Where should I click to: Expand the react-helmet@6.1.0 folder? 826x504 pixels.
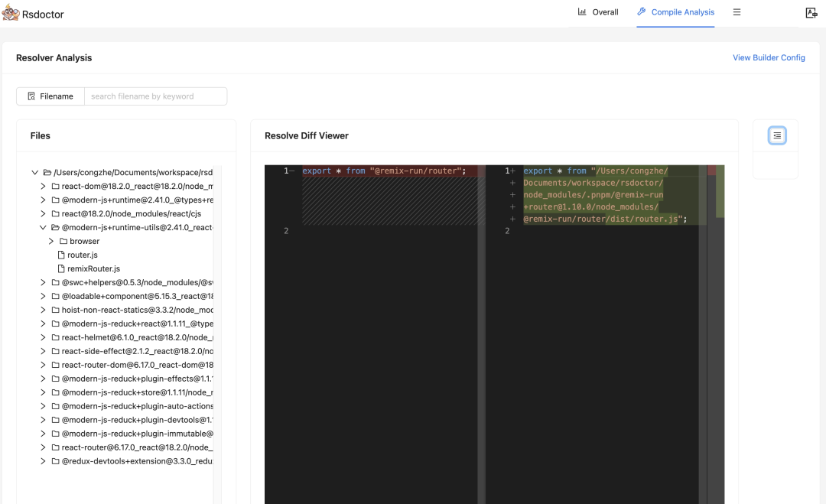44,337
